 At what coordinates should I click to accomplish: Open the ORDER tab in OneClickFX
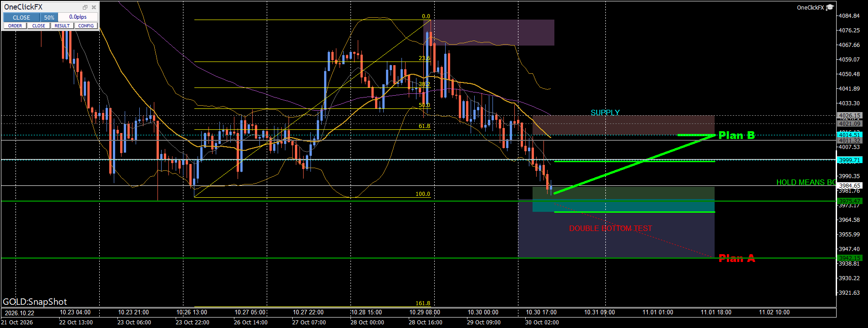[15, 26]
